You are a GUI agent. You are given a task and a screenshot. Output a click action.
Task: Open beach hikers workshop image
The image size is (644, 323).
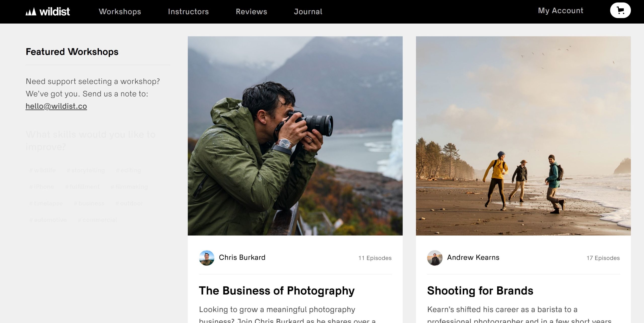[523, 136]
